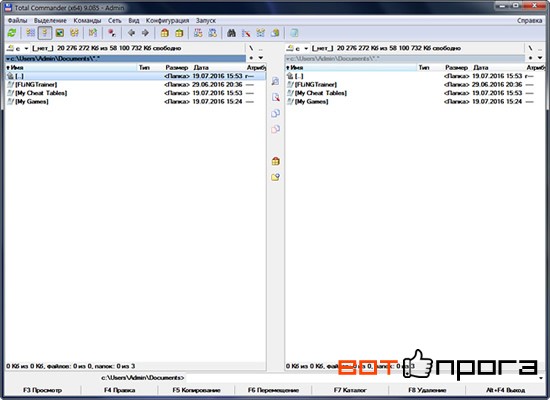Go forward to the next directory
This screenshot has height=400, width=550.
tap(145, 33)
